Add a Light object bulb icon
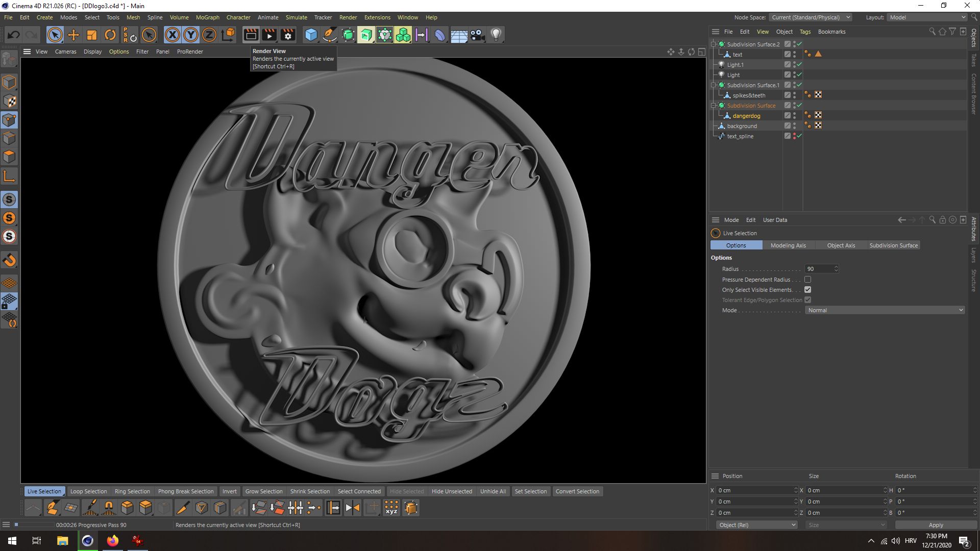This screenshot has width=980, height=551. (x=496, y=35)
